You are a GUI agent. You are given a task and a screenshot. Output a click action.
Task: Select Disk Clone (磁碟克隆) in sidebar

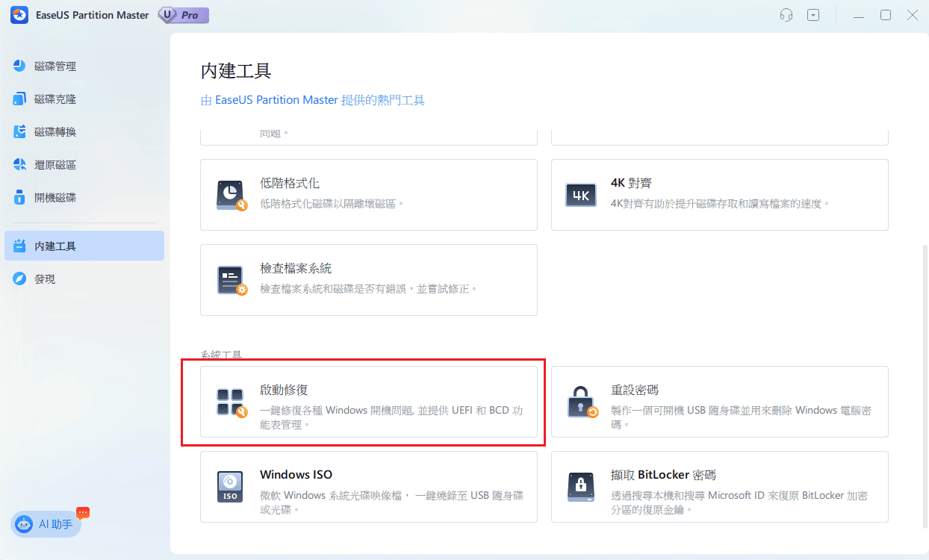click(55, 99)
